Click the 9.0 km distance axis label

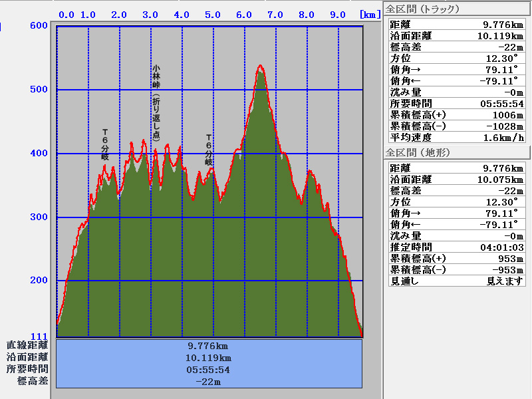pos(337,15)
